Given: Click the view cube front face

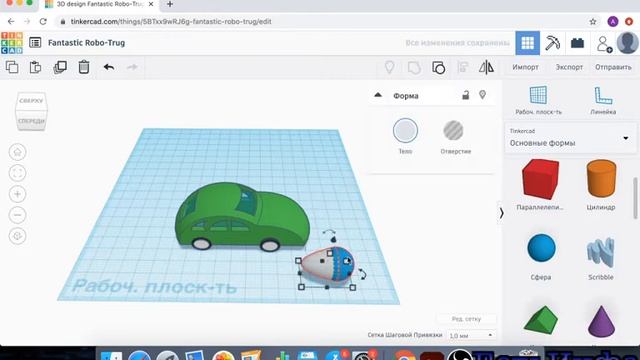Looking at the screenshot, I should coord(31,121).
